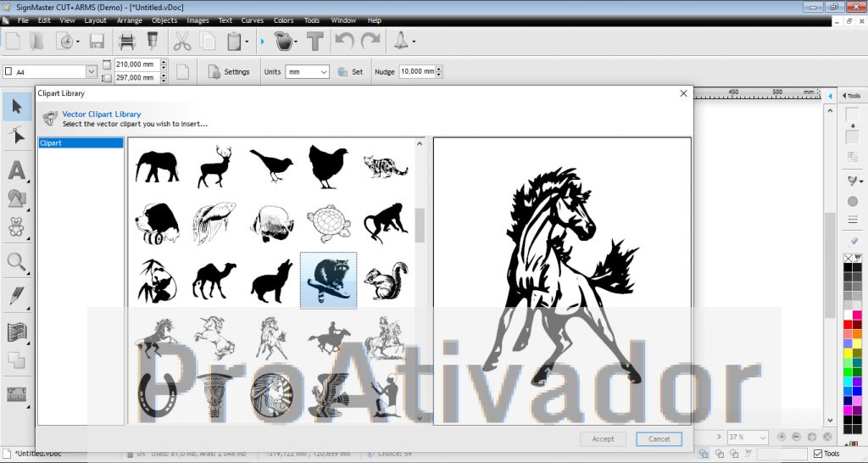Select the Shapes tool

17,198
